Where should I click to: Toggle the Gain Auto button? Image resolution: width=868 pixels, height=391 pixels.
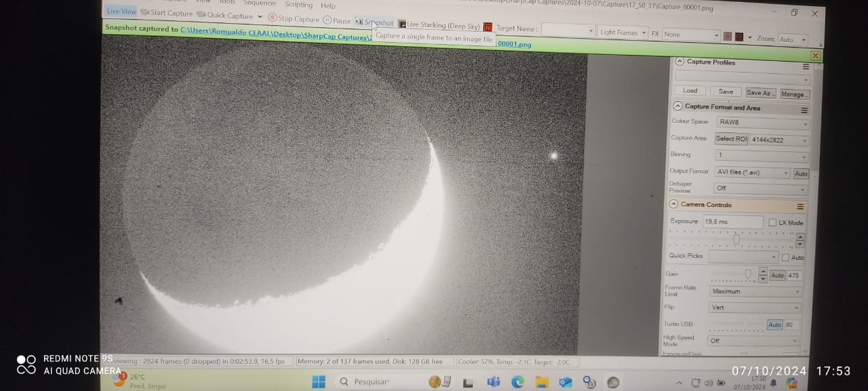(x=777, y=276)
